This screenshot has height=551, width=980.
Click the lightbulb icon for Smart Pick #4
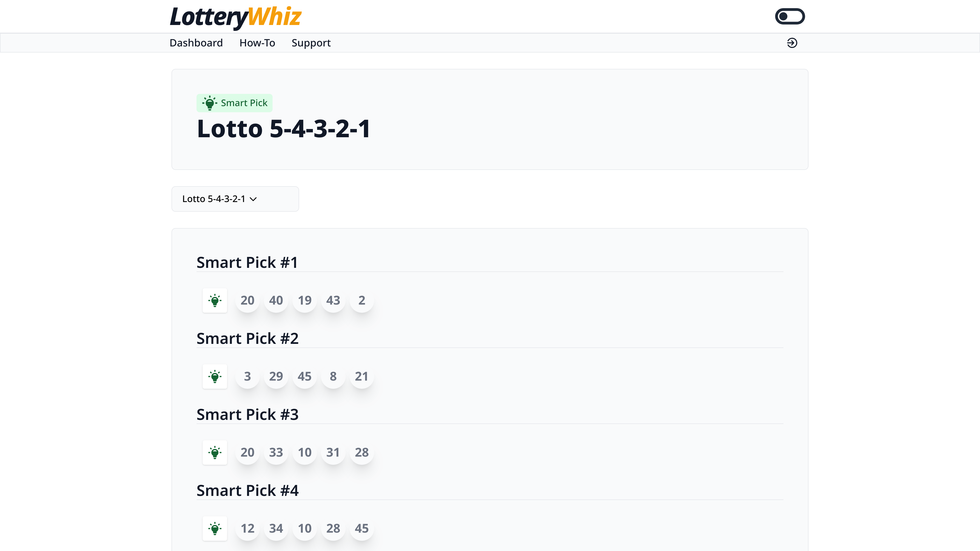[x=215, y=529]
